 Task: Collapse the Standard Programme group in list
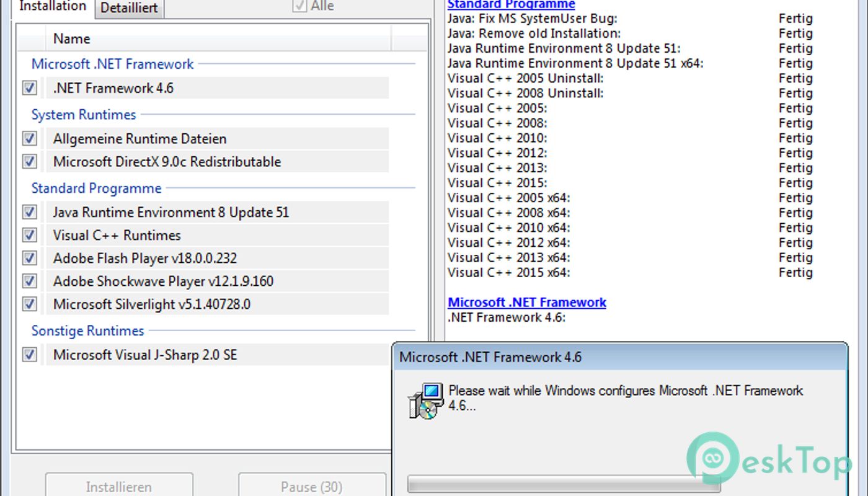[96, 188]
